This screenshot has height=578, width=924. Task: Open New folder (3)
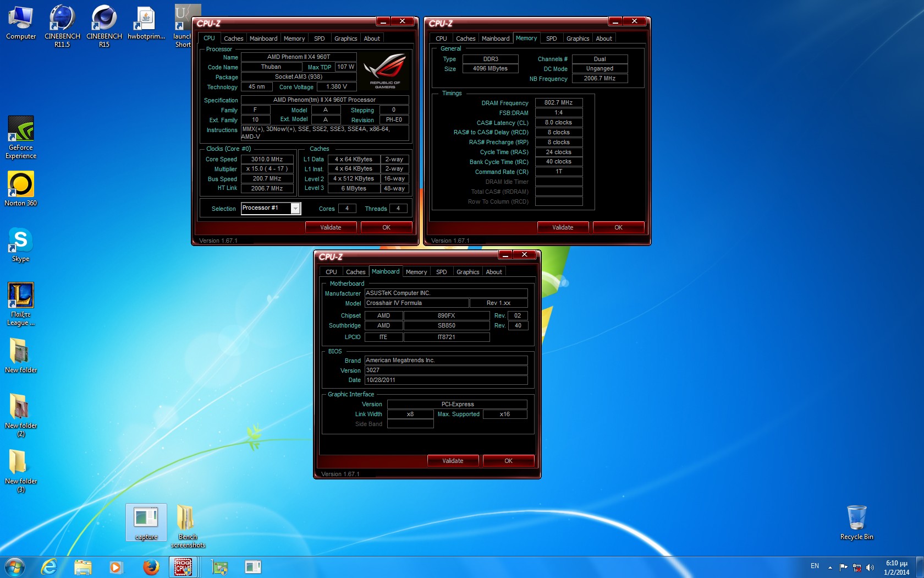[21, 471]
